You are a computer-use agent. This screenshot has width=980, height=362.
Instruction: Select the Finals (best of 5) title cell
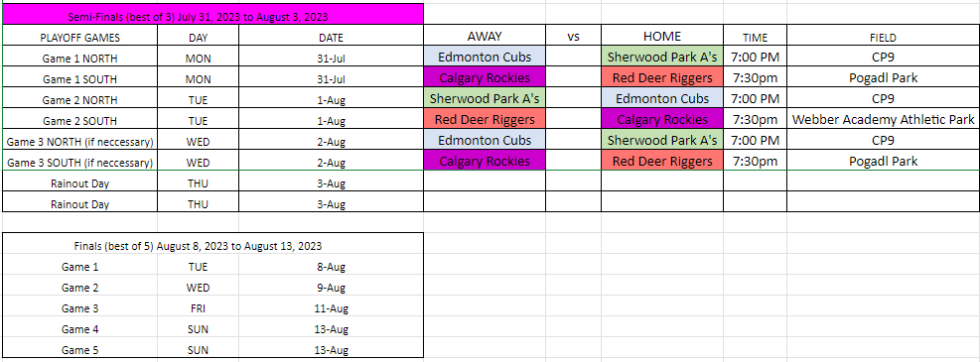[x=212, y=245]
